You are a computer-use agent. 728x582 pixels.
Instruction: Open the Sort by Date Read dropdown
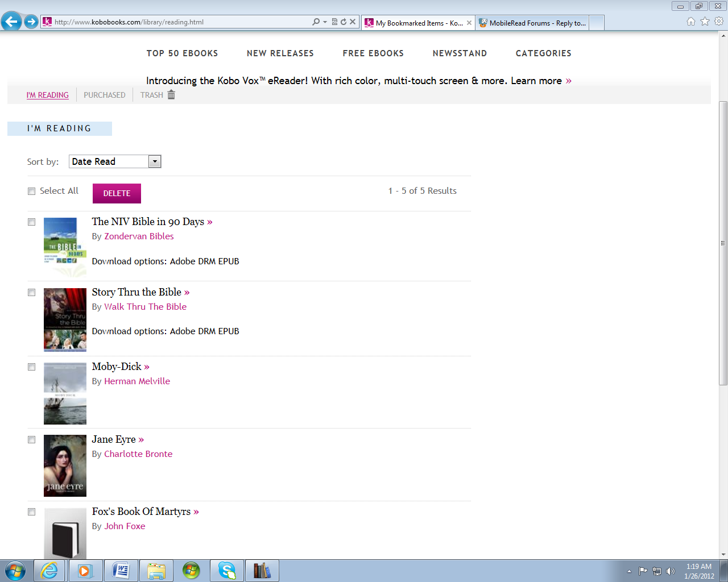coord(115,161)
